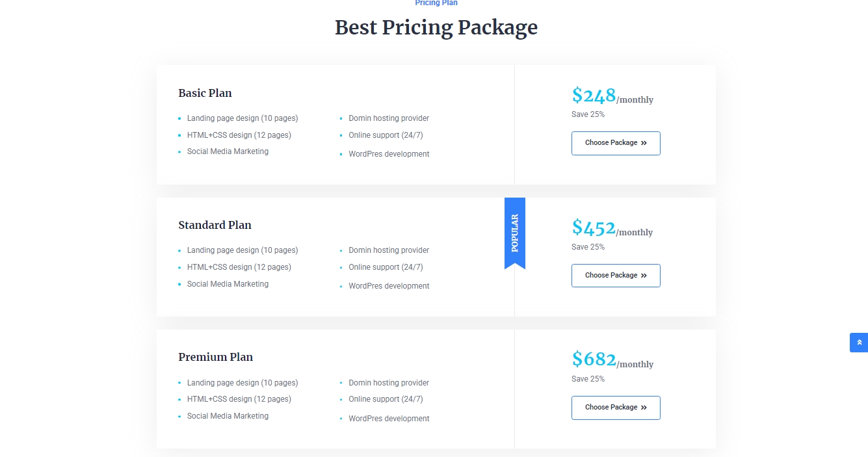This screenshot has width=868, height=457.
Task: Click the Standard Plan heading
Action: pos(215,225)
